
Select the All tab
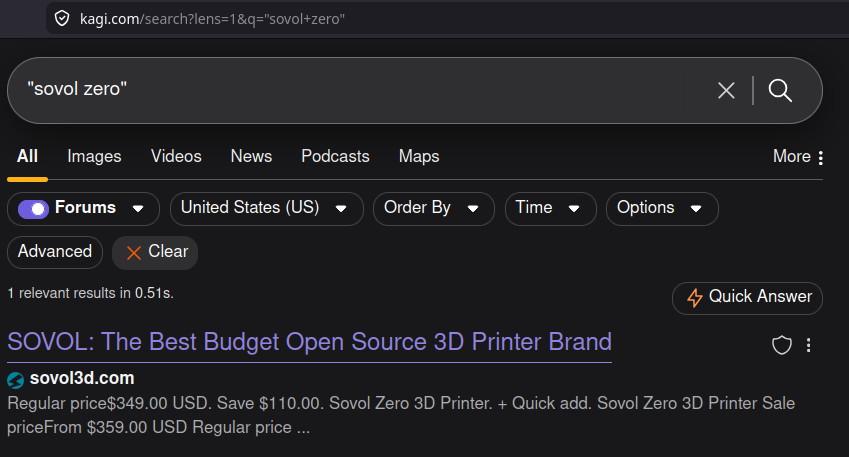coord(27,156)
